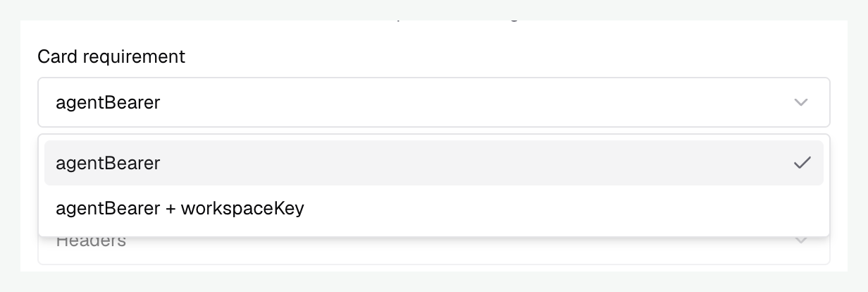Toggle the down arrow of the requirement selector

800,102
